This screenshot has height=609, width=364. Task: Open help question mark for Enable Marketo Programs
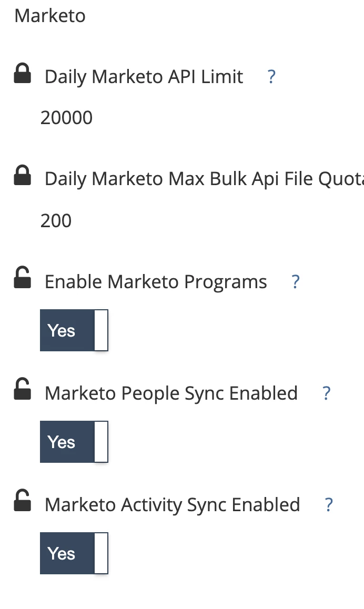[296, 282]
